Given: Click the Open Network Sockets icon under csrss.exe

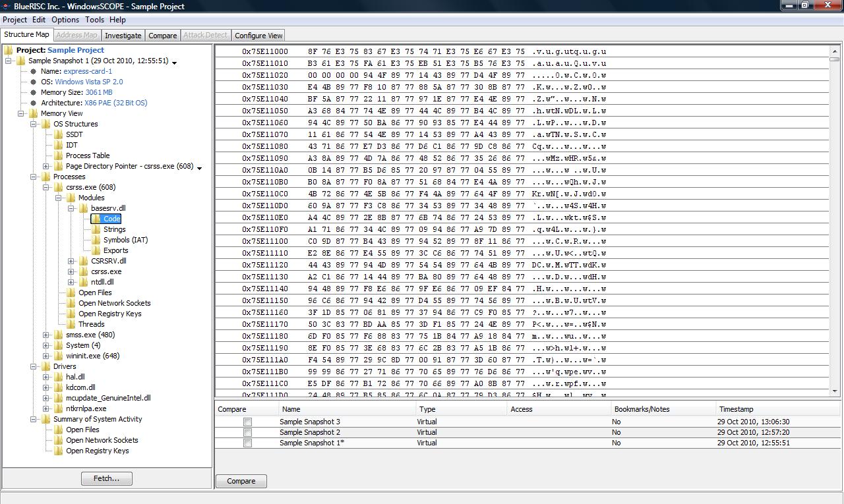Looking at the screenshot, I should click(x=71, y=303).
